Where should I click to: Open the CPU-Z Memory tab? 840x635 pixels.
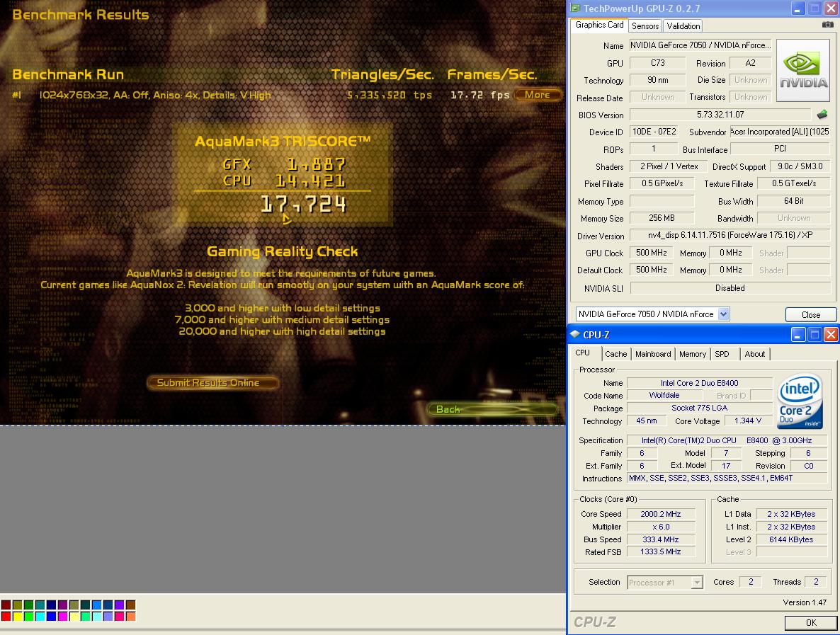(x=693, y=354)
